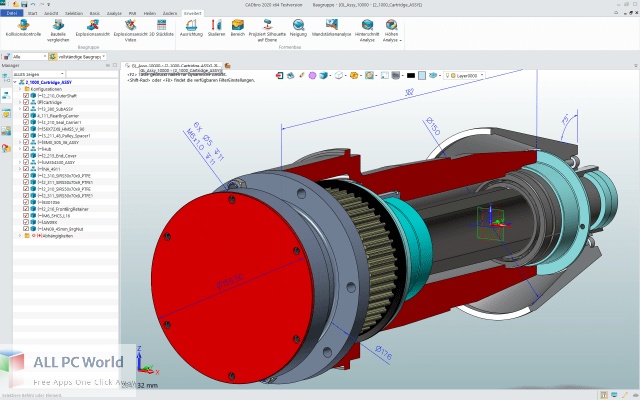Viewport: 640px width, 400px height.
Task: Click the white wireframe cube view icon
Action: click(x=338, y=76)
